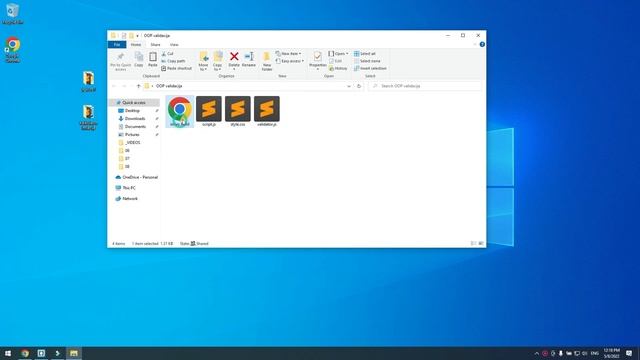Open folder 08 in navigation pane
The image size is (640, 360).
pyautogui.click(x=127, y=167)
